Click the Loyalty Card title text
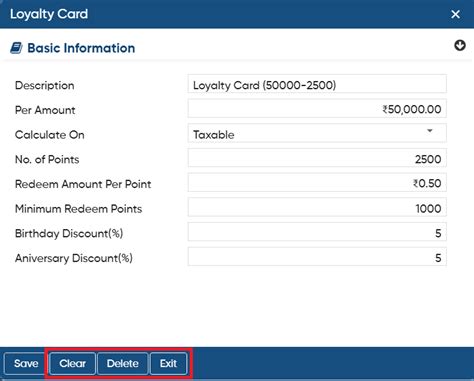This screenshot has height=381, width=474. click(49, 14)
